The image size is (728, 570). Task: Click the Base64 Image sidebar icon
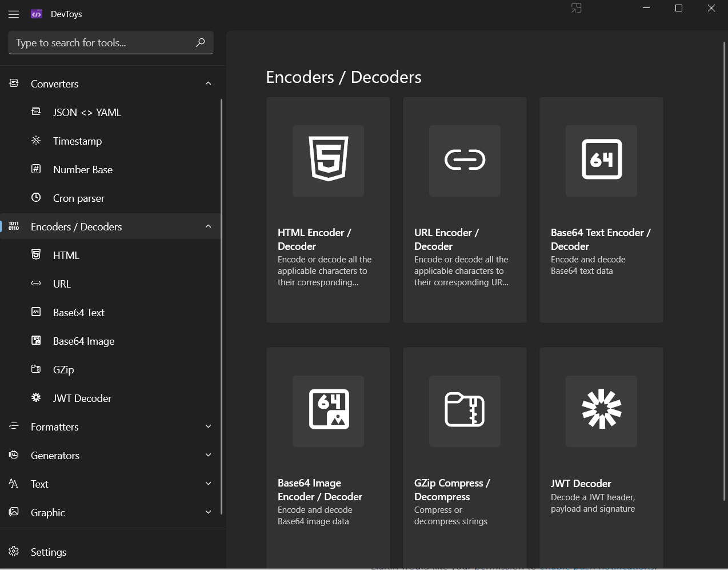pyautogui.click(x=36, y=341)
